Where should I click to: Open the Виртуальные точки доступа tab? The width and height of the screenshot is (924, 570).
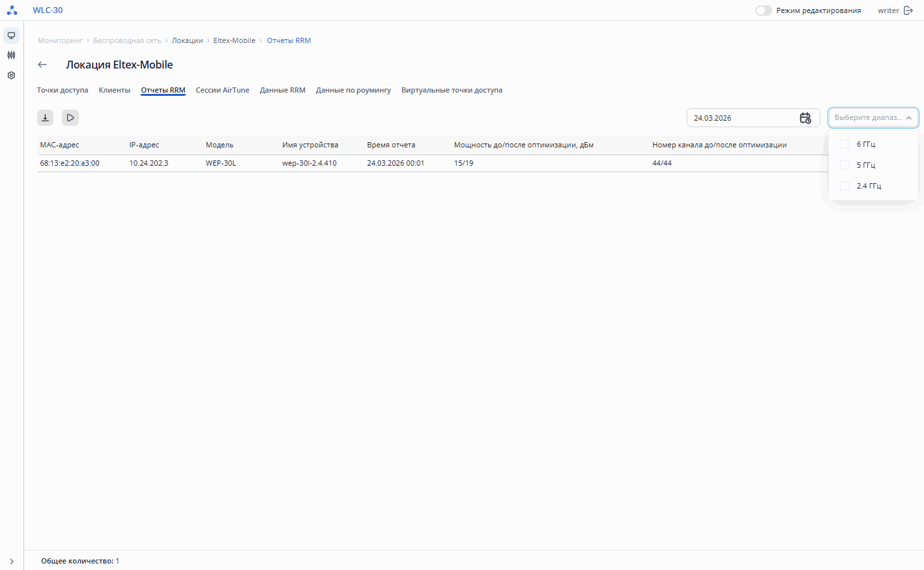(452, 90)
